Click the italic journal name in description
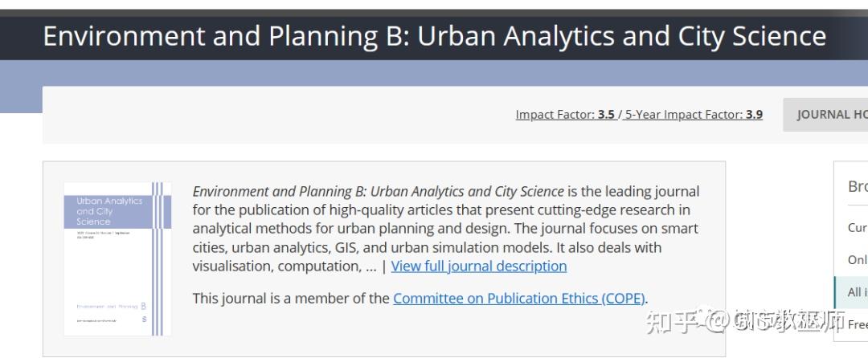This screenshot has width=868, height=358. pyautogui.click(x=378, y=191)
